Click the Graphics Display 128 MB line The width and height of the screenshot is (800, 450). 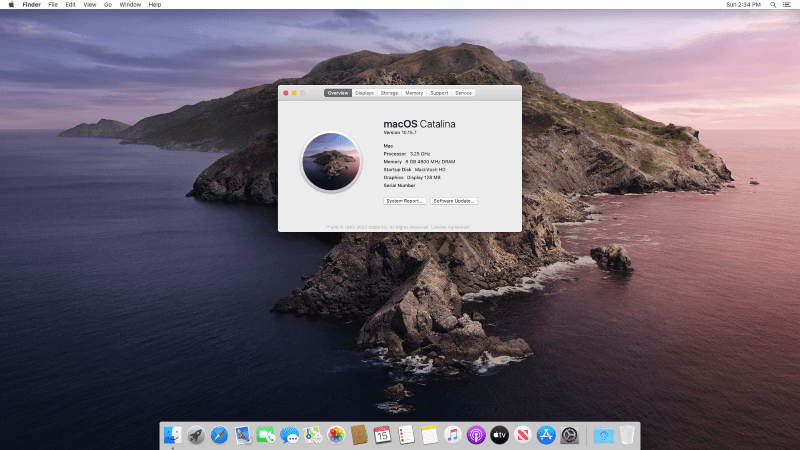(x=412, y=178)
